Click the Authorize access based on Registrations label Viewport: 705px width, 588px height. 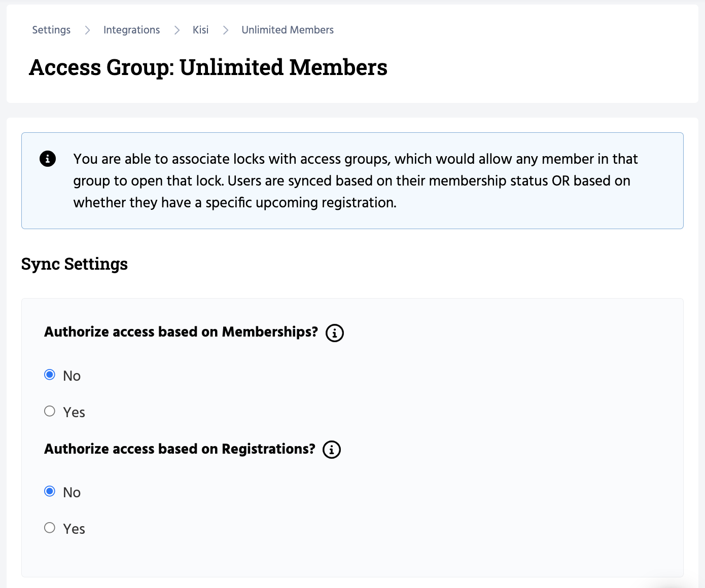180,449
